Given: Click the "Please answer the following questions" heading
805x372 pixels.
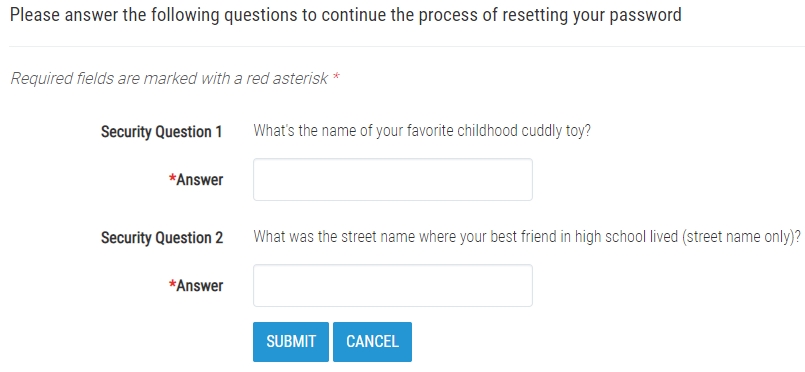Looking at the screenshot, I should click(346, 15).
